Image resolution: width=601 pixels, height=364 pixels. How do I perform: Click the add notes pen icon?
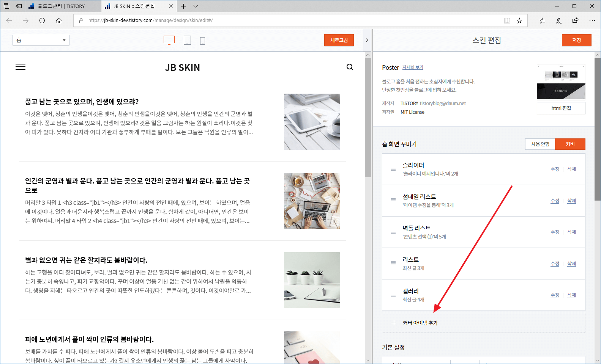tap(559, 20)
